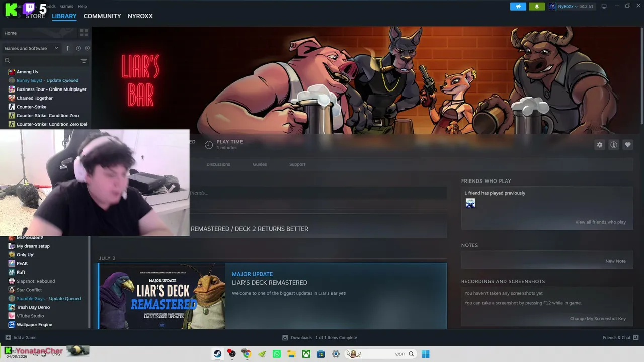Viewport: 644px width, 362px height.
Task: Filter by recent activity clock icon
Action: pos(78,48)
